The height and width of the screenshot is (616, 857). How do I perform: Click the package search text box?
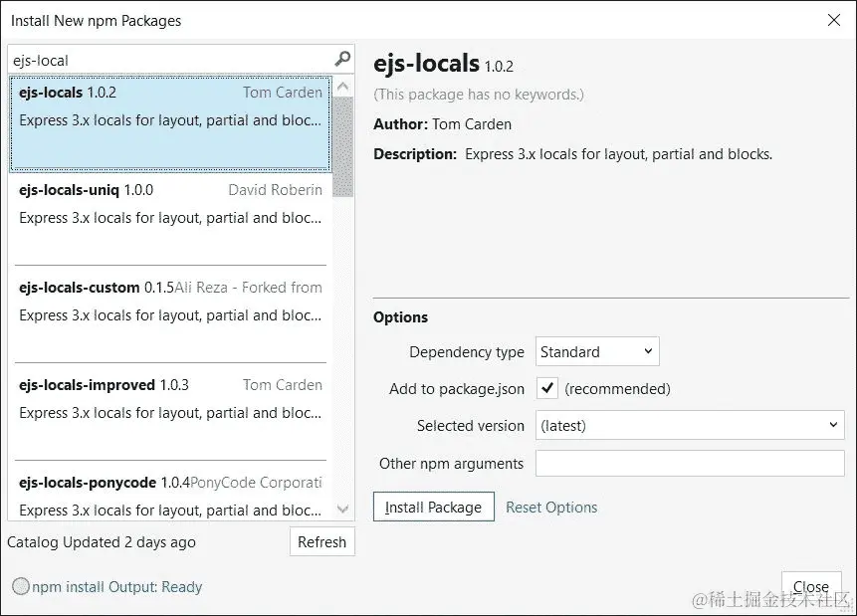pos(169,60)
